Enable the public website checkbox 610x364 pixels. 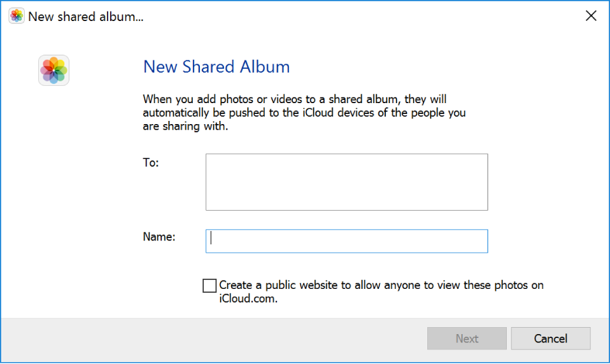(209, 286)
